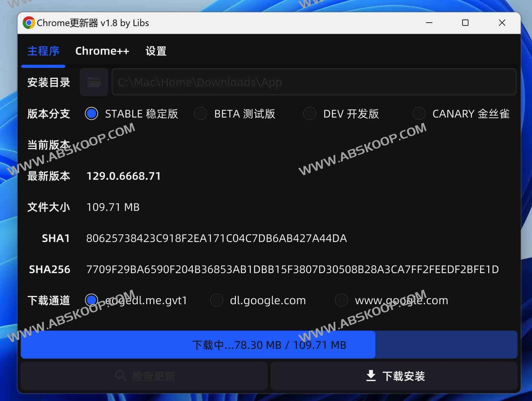Open the folder browse icon for install directory

(x=94, y=82)
